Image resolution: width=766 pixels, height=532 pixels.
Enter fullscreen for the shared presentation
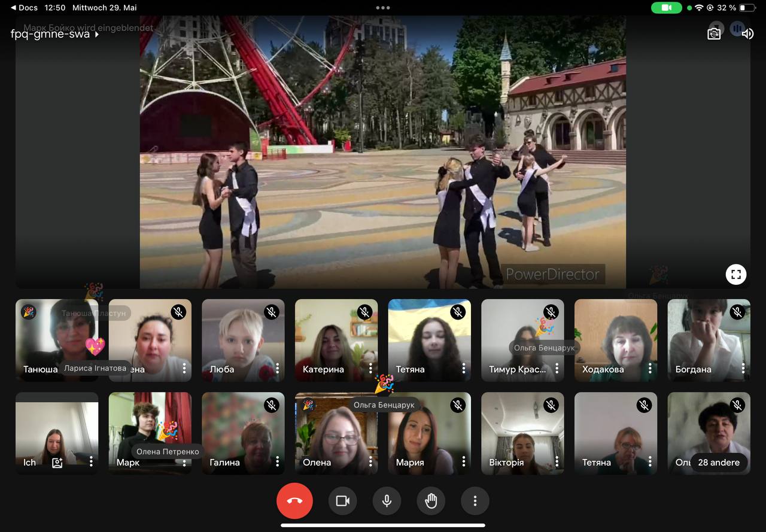point(736,275)
